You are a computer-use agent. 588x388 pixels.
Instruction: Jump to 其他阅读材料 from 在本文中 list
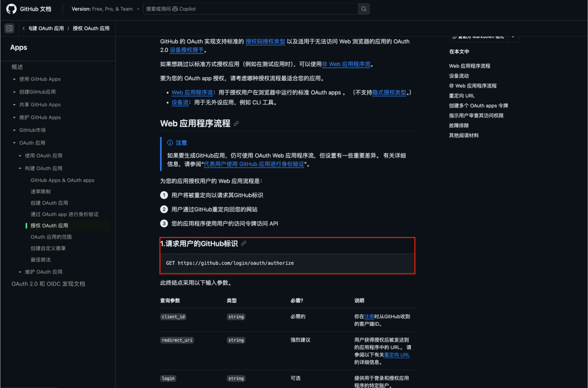[464, 135]
